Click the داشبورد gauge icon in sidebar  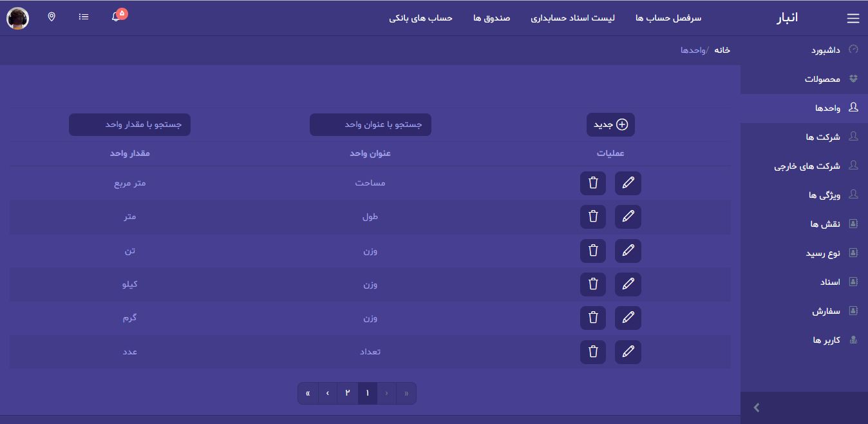coord(854,50)
